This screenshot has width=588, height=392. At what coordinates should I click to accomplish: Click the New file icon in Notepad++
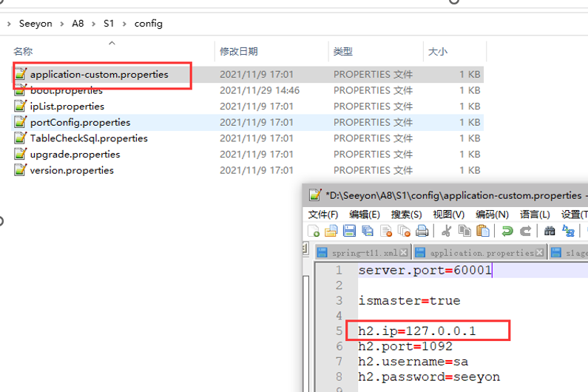pos(313,231)
